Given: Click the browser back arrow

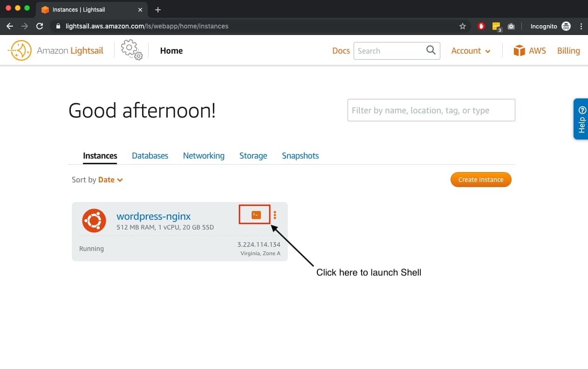Looking at the screenshot, I should (x=10, y=26).
